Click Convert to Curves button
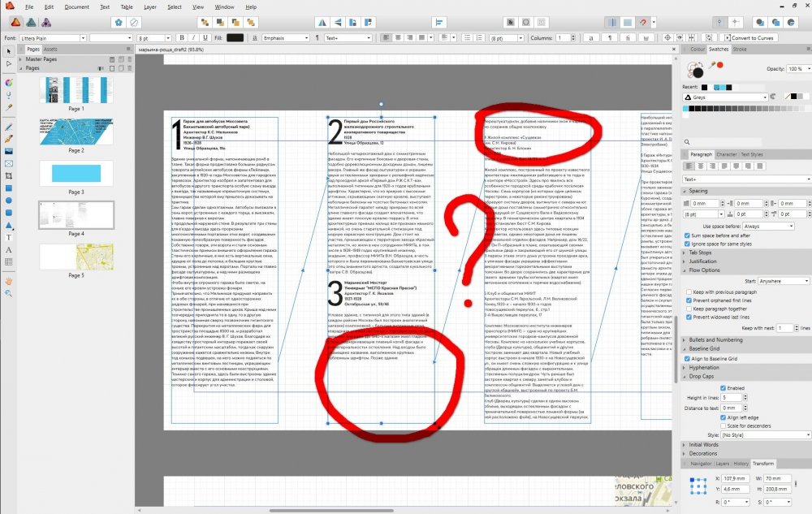Screen dimensions: 812x514 point(752,37)
